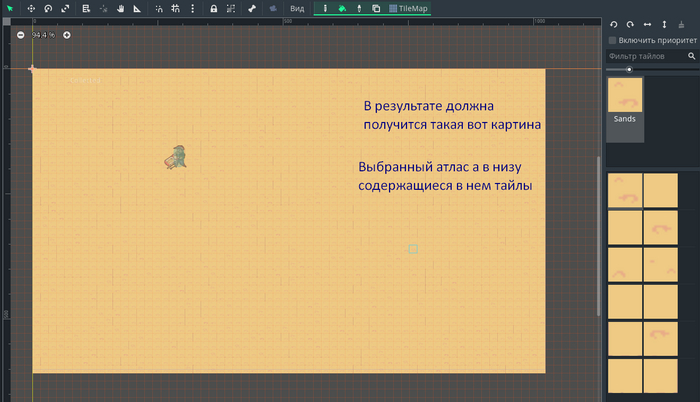700x402 pixels.
Task: Click the tile size slider handle
Action: click(629, 69)
